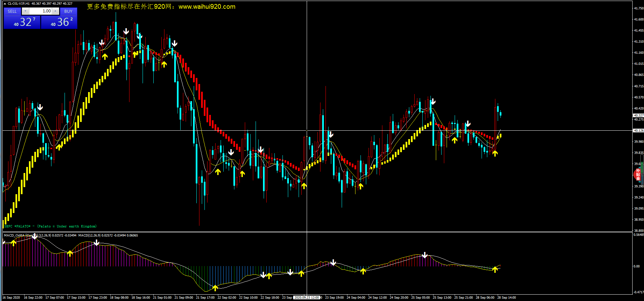644x301 pixels.
Task: Click the sell price 40.32 tile
Action: pos(22,22)
